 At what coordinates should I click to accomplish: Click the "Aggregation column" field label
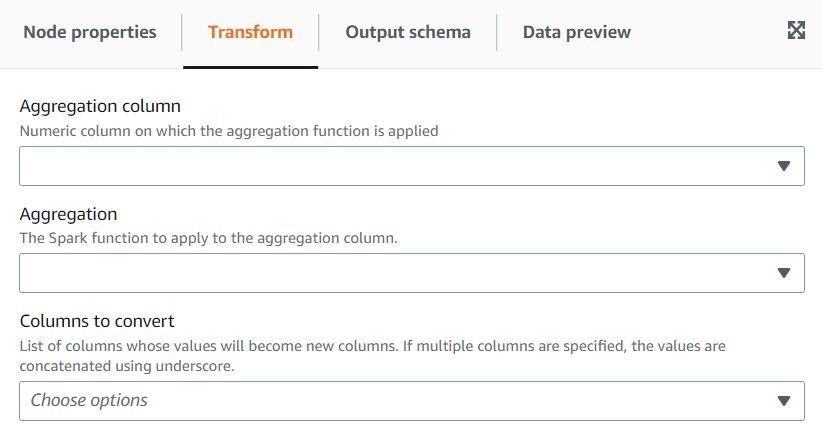point(100,107)
